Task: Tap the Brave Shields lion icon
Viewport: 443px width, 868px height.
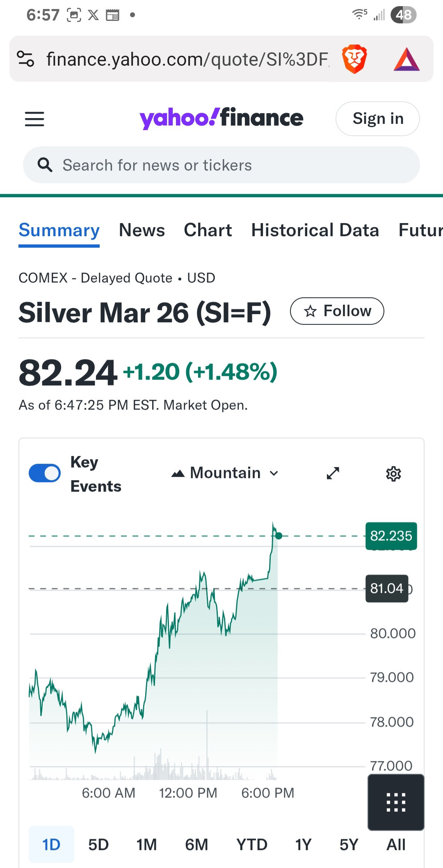Action: click(x=354, y=59)
